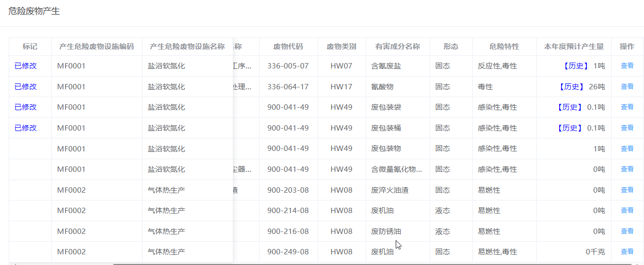Open 查看 for the 废防锈油 row
Viewport: 644px width, 265px height.
(x=627, y=232)
